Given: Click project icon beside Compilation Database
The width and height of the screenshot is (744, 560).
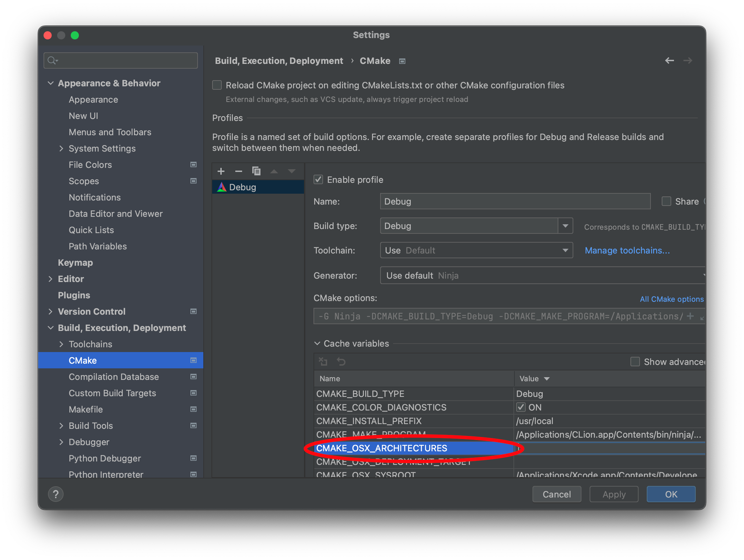Looking at the screenshot, I should (x=193, y=377).
